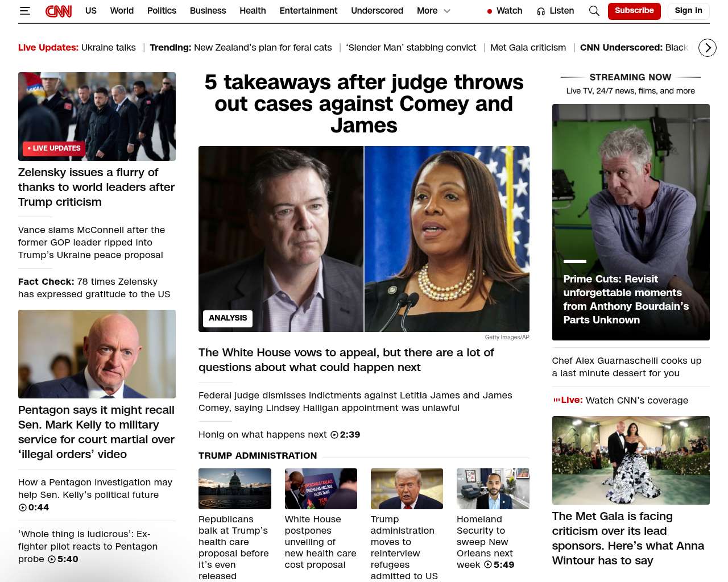Open the Trump refugees story thumbnail
The height and width of the screenshot is (582, 728).
(x=407, y=489)
